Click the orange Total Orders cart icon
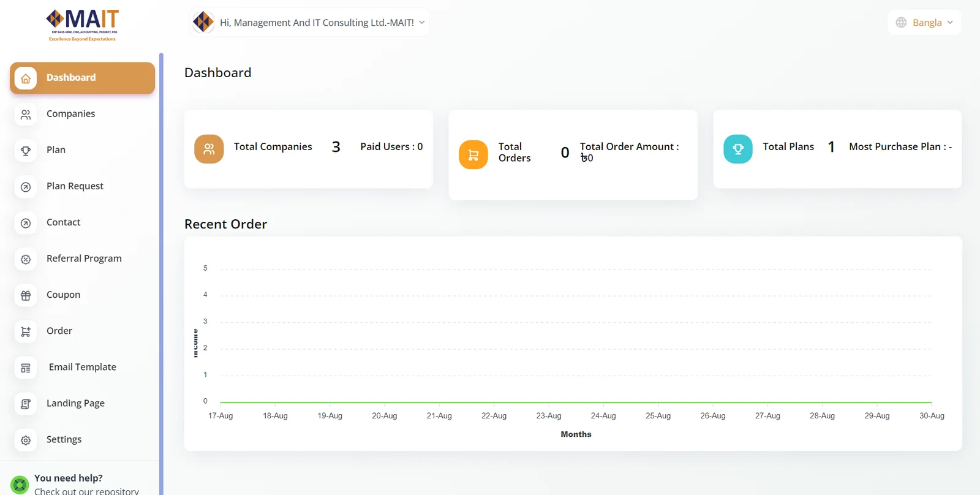 tap(473, 154)
